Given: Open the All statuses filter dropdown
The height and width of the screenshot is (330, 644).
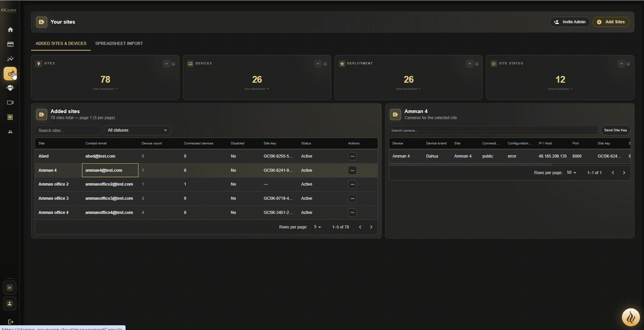Looking at the screenshot, I should (x=137, y=130).
